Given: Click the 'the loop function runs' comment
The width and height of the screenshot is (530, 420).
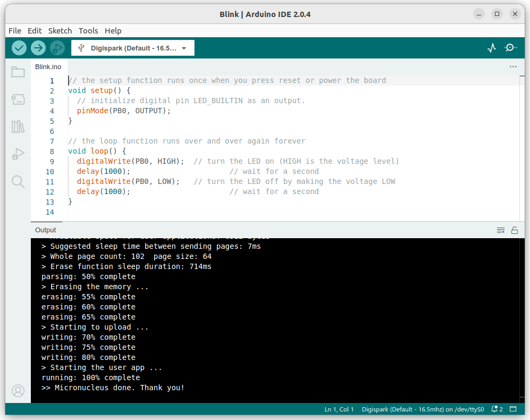Looking at the screenshot, I should point(187,141).
